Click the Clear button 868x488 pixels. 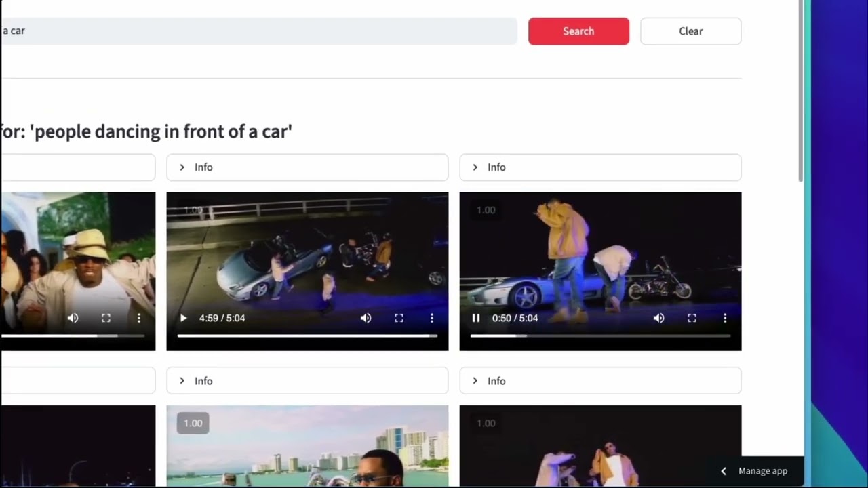click(x=690, y=31)
